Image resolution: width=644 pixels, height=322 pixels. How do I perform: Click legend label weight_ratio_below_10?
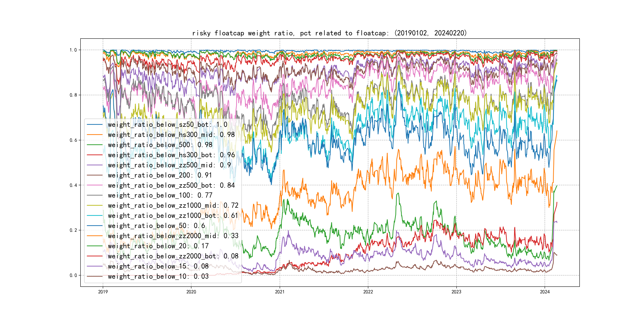click(158, 276)
